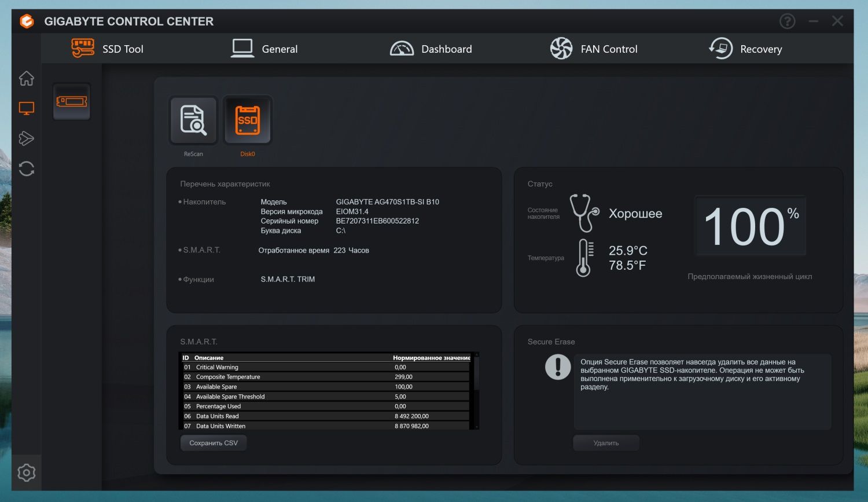The image size is (868, 502).
Task: Click the Перечень характеристик heading
Action: click(x=225, y=184)
